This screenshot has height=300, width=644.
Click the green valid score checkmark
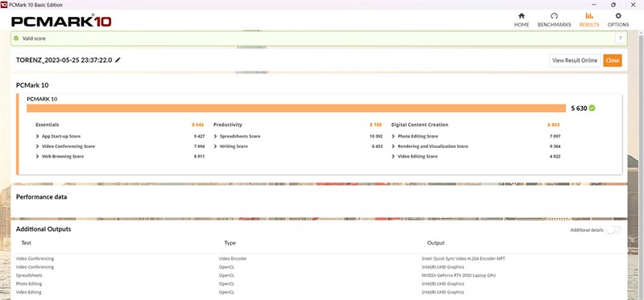click(15, 38)
